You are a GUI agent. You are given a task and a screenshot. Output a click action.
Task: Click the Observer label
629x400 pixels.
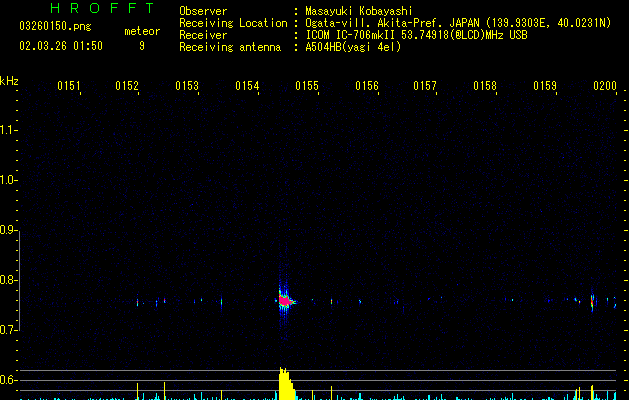point(203,11)
